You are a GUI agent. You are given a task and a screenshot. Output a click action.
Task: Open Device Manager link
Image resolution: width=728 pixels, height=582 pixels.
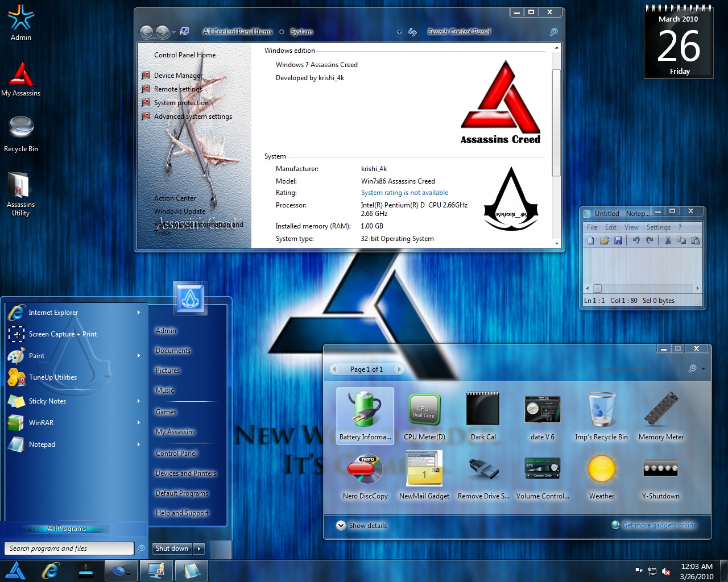178,76
